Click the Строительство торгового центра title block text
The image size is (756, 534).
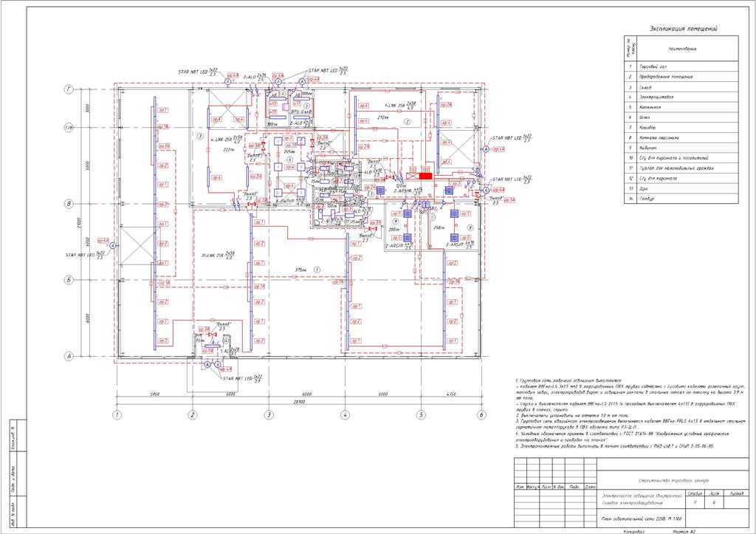pyautogui.click(x=673, y=481)
